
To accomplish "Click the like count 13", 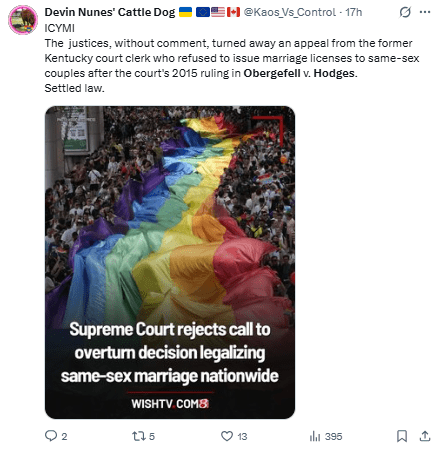I will [x=242, y=436].
